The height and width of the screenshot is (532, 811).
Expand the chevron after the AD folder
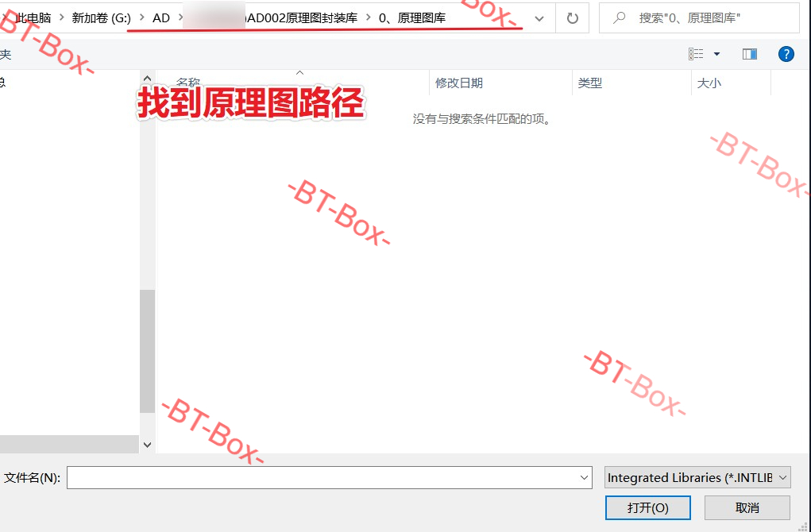[180, 18]
